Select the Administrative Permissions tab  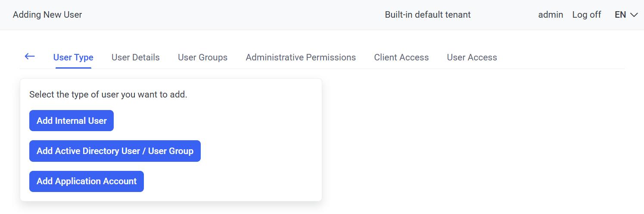[x=301, y=57]
